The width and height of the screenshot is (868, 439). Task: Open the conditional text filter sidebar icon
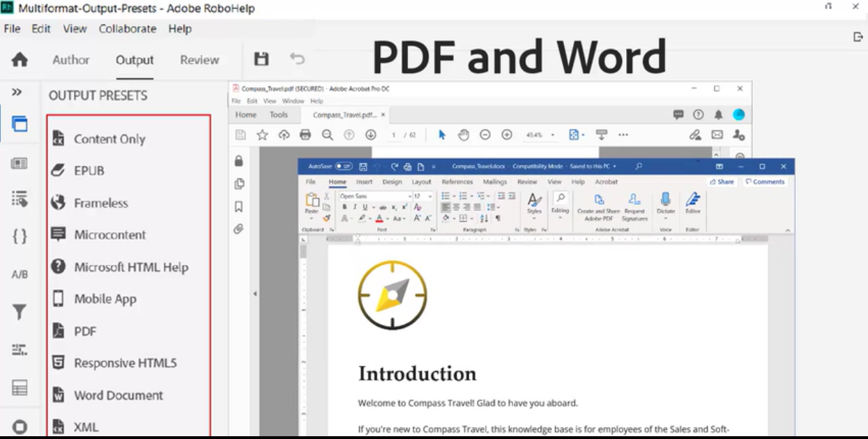20,313
